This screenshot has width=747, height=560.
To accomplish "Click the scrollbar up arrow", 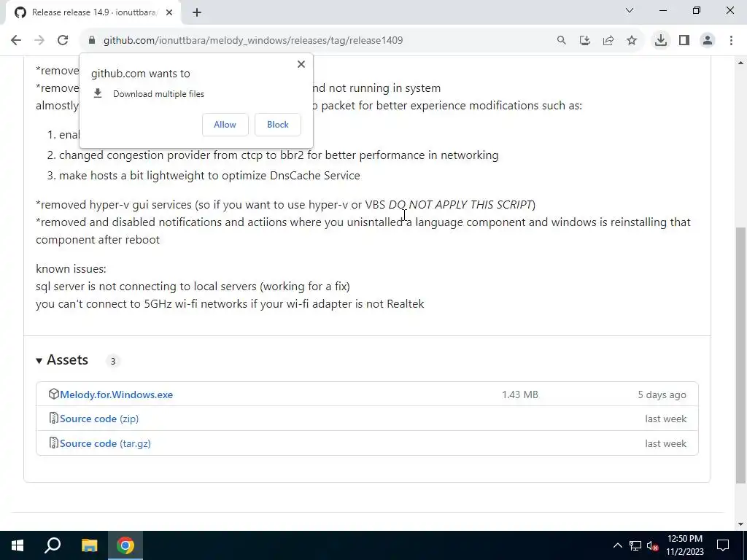I will 740,63.
